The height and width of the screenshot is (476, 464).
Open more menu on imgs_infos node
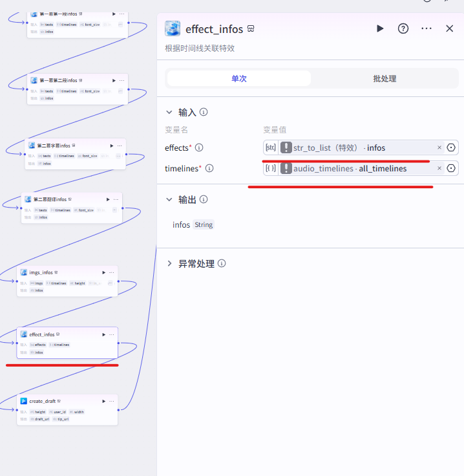(112, 273)
